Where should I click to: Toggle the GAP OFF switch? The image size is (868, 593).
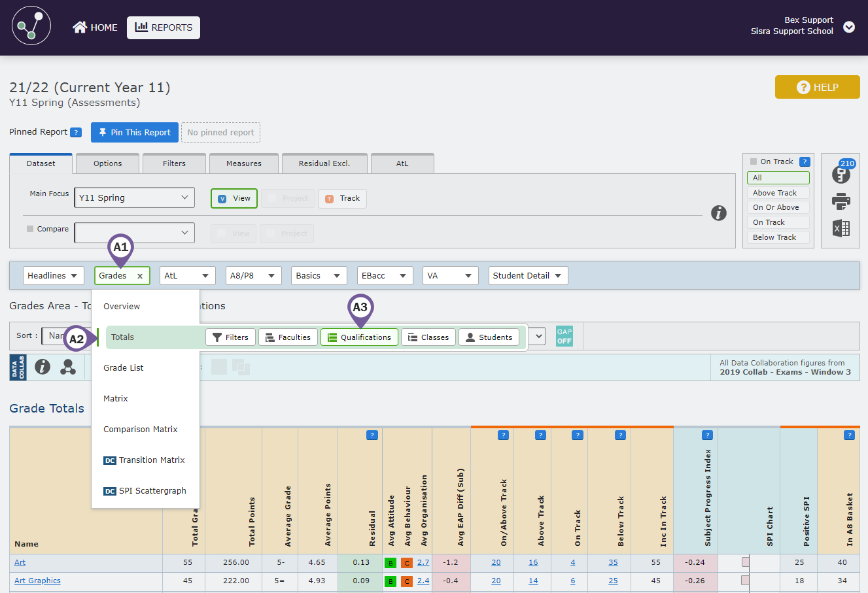click(x=564, y=336)
